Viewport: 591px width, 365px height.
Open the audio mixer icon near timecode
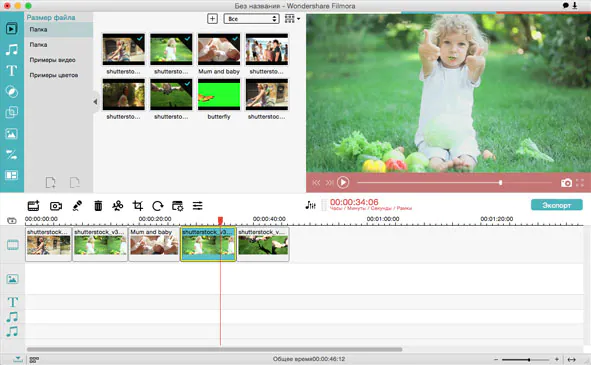pos(310,205)
